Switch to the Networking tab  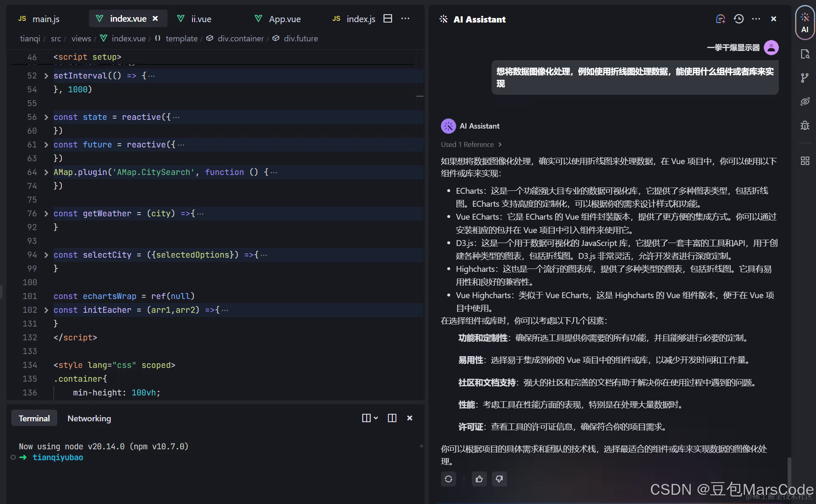pyautogui.click(x=89, y=418)
